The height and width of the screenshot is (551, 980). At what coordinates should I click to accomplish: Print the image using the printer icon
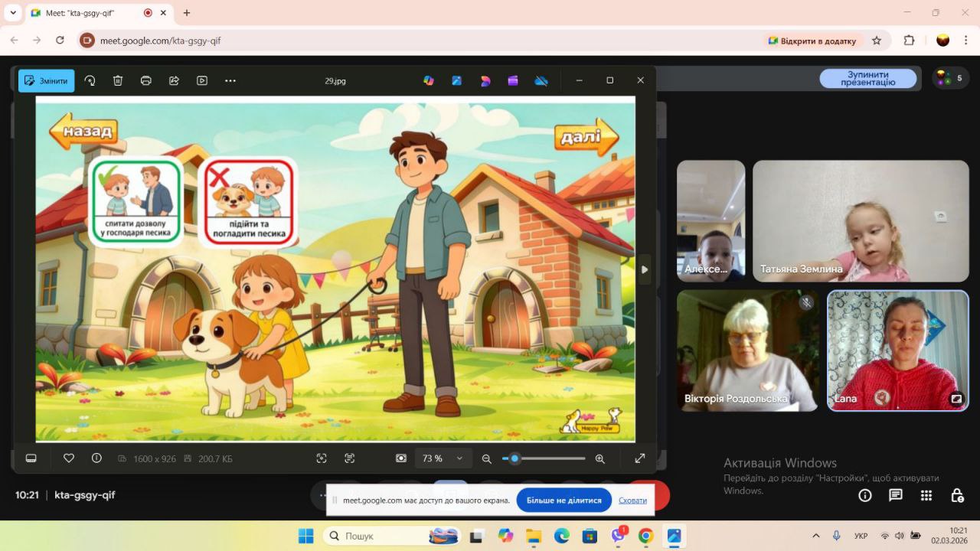tap(145, 80)
